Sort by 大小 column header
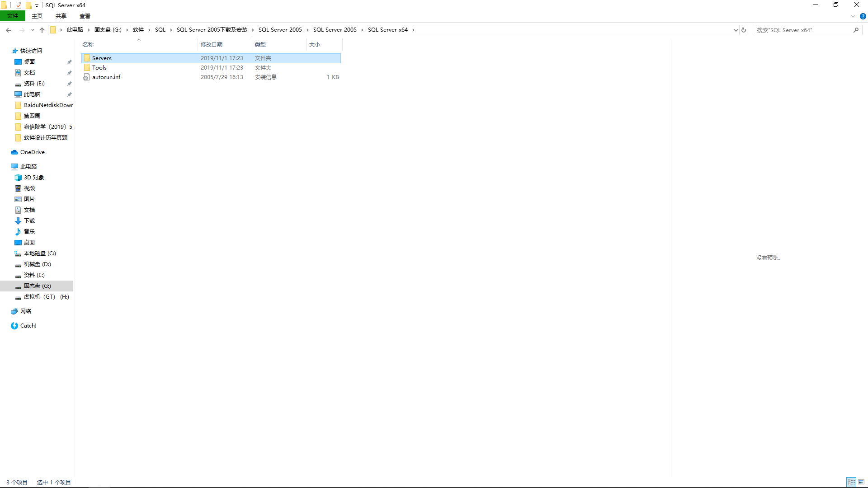The image size is (868, 488). (x=325, y=44)
